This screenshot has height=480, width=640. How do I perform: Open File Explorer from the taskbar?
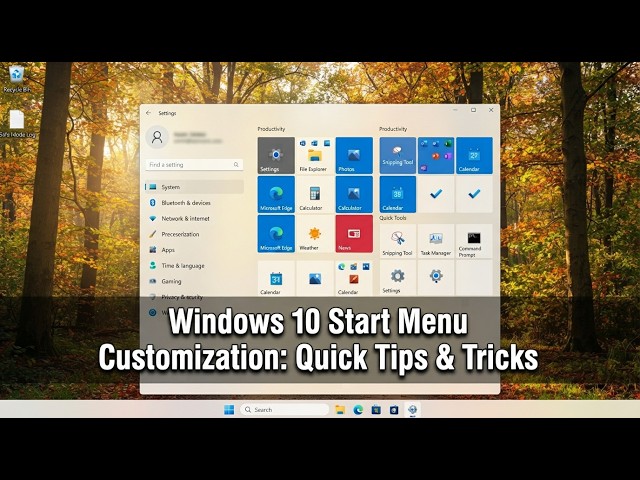[x=340, y=409]
